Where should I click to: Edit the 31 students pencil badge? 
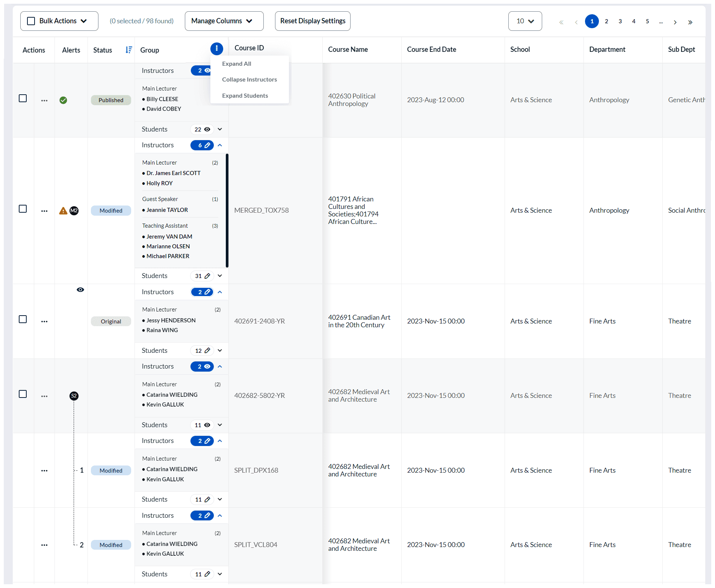[x=202, y=276]
